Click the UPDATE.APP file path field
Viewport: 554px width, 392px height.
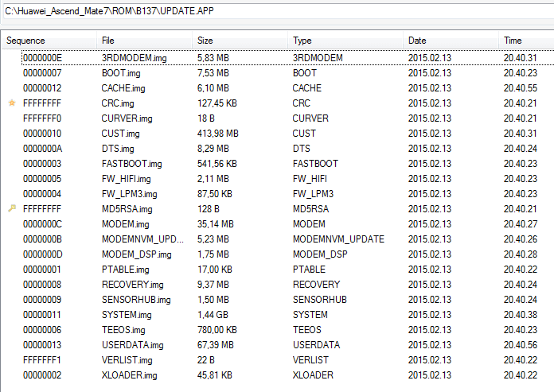tap(279, 11)
